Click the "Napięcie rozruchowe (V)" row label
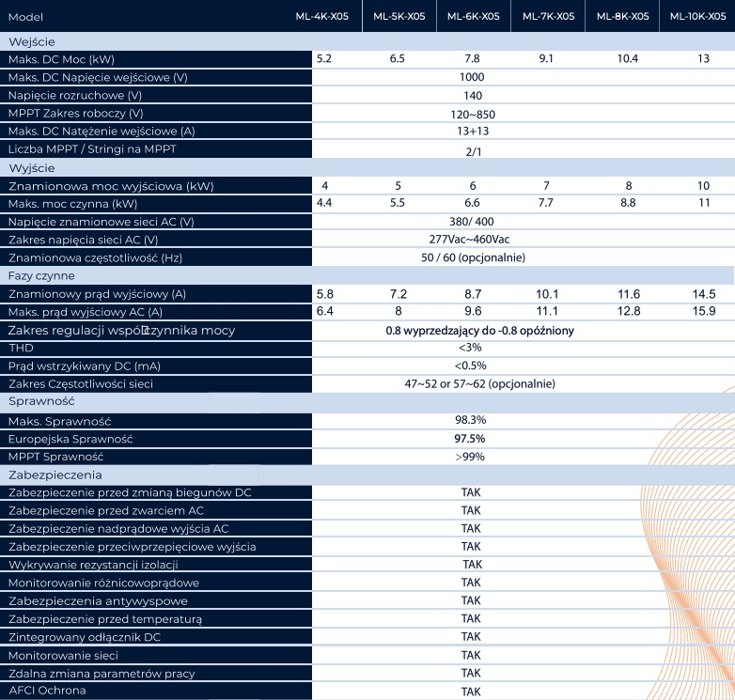 coord(75,96)
